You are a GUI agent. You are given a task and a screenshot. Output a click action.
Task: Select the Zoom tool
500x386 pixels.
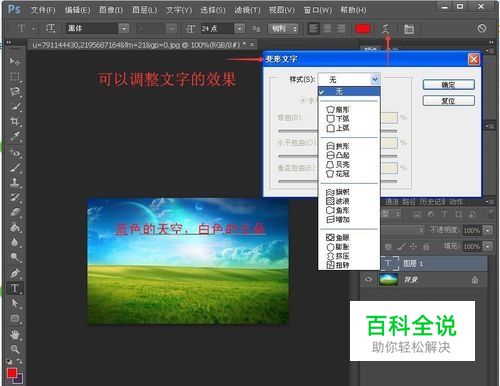click(x=15, y=349)
